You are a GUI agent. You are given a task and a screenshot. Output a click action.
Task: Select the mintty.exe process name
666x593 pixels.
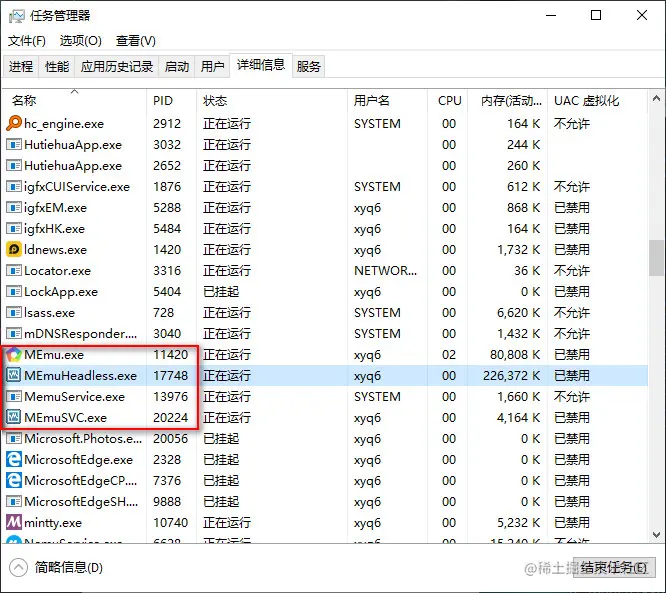click(53, 522)
